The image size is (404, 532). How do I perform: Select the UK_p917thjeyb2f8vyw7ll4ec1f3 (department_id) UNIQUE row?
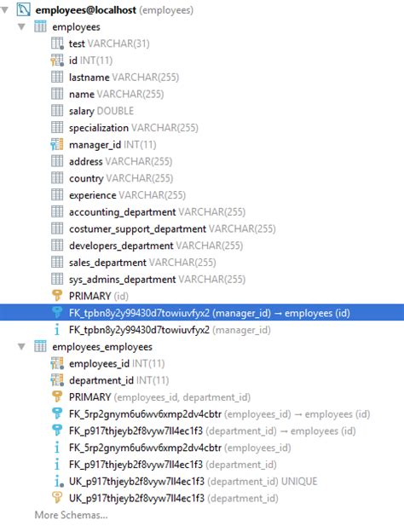(x=193, y=482)
